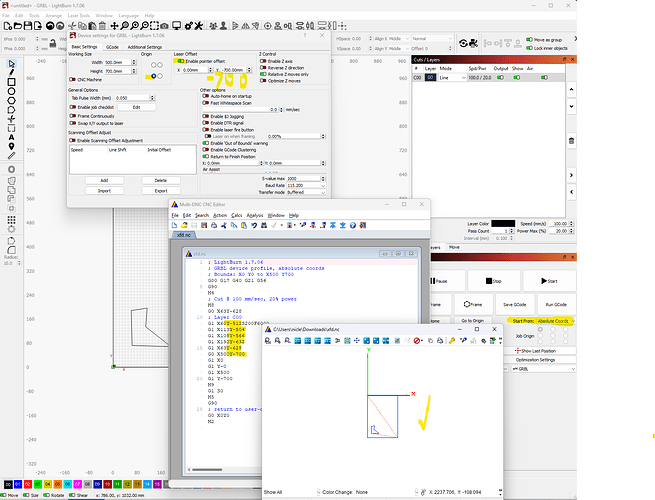Open the Calcs menu in CNC Editor

pos(236,215)
